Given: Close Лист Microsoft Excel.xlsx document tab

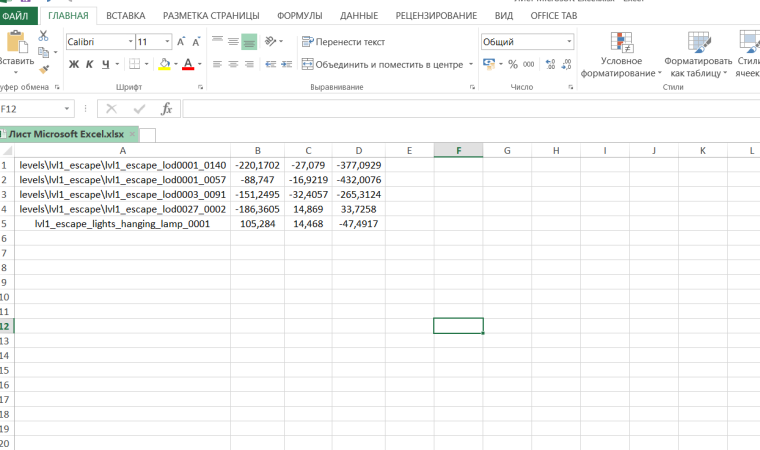Looking at the screenshot, I should coord(132,134).
